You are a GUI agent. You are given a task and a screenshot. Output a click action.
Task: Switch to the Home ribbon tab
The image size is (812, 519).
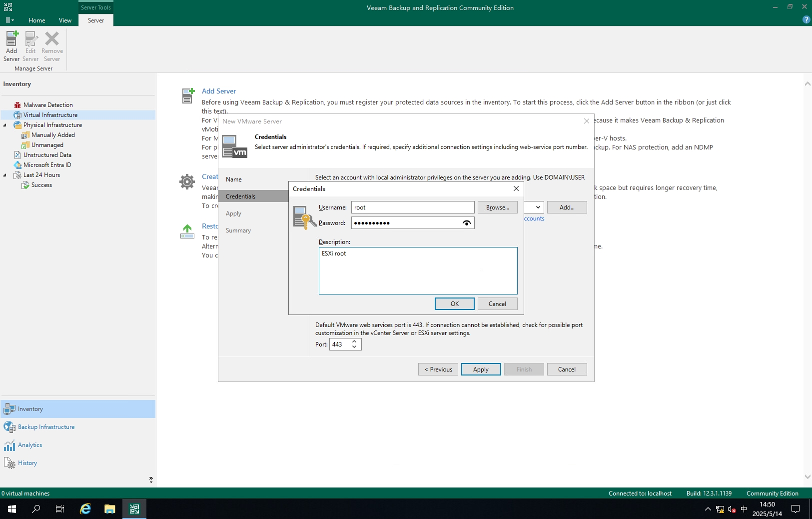pos(36,20)
